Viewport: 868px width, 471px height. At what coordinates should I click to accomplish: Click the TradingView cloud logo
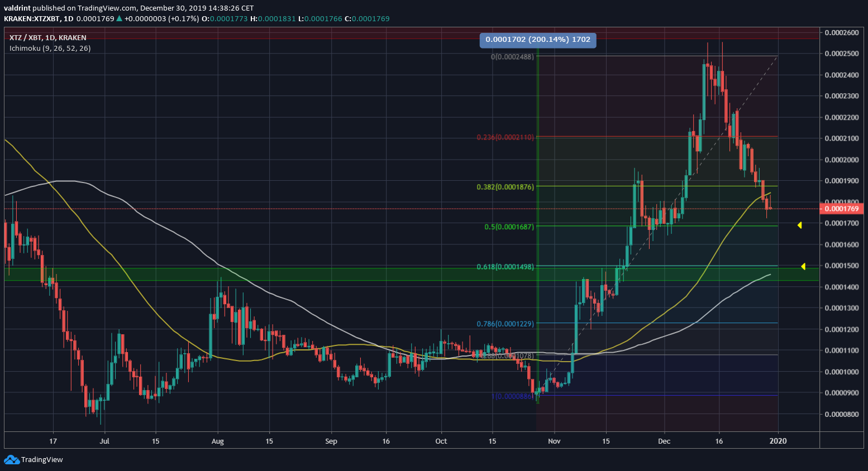click(12, 459)
